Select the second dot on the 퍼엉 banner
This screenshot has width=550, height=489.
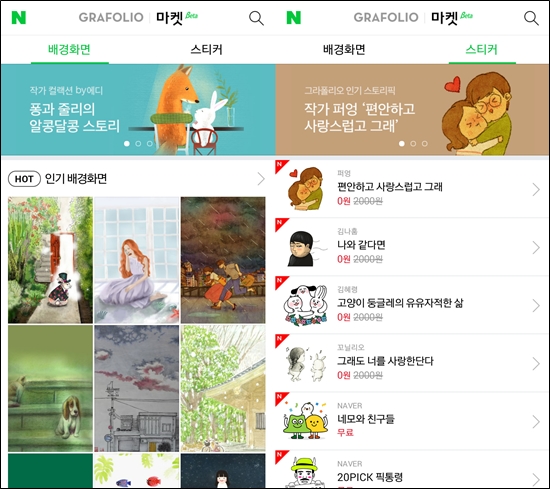click(x=413, y=143)
